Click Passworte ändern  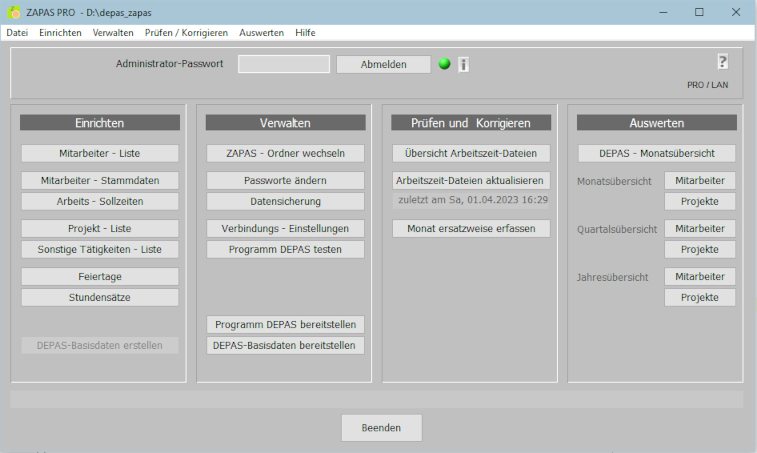point(285,181)
